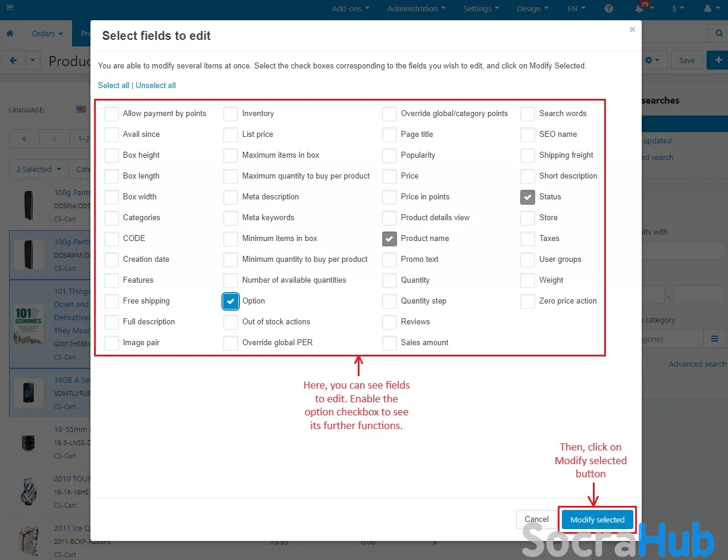The width and height of the screenshot is (728, 560).
Task: Expand the EN language dropdown
Action: click(x=575, y=9)
